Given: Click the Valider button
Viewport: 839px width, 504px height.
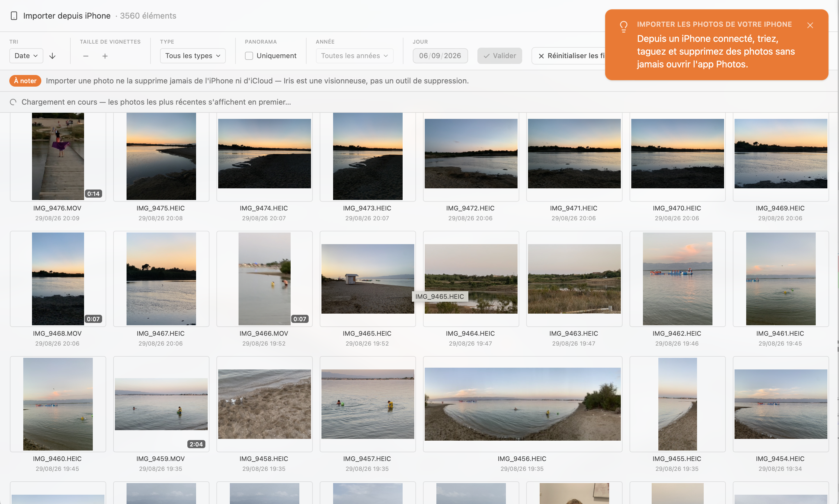Looking at the screenshot, I should [500, 56].
